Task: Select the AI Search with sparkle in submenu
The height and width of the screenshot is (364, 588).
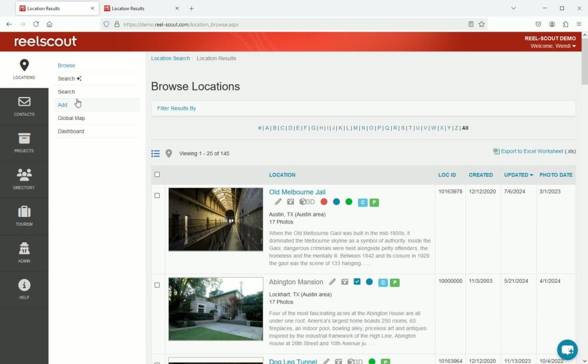Action: tap(69, 78)
